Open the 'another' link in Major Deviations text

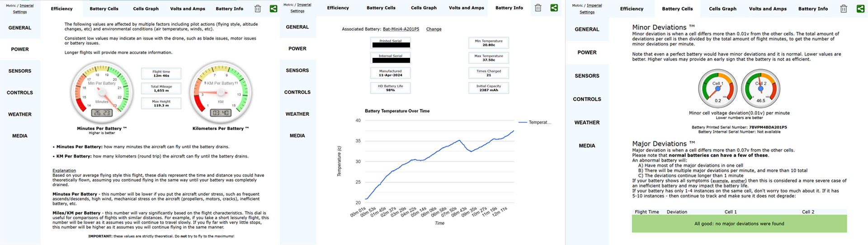738,181
